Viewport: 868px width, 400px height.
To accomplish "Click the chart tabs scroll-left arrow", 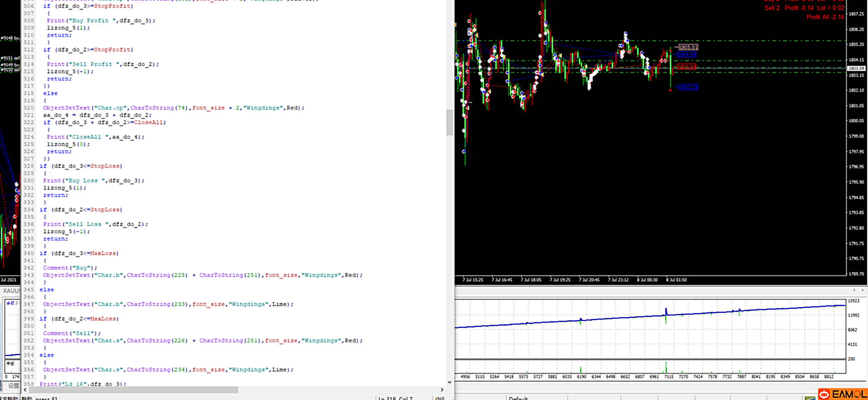I will (x=854, y=290).
